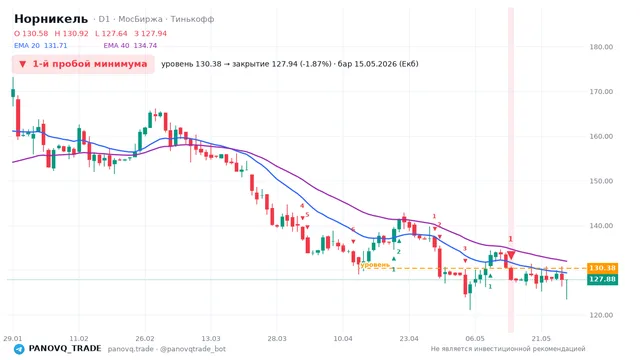Click the 06.05 date axis label
Viewport: 640px width, 360px height.
pyautogui.click(x=475, y=339)
